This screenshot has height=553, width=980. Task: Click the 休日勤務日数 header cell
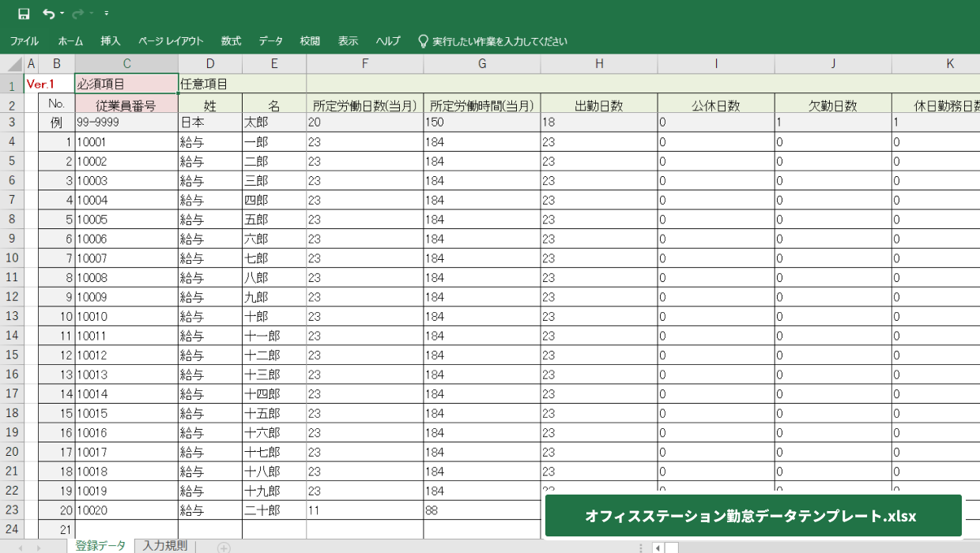coord(936,103)
